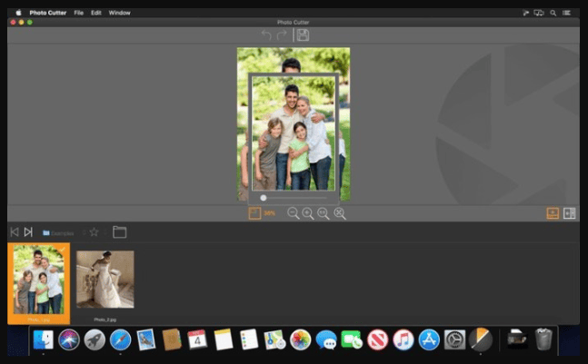Click the cropped family photo preview
The height and width of the screenshot is (364, 588).
[294, 133]
